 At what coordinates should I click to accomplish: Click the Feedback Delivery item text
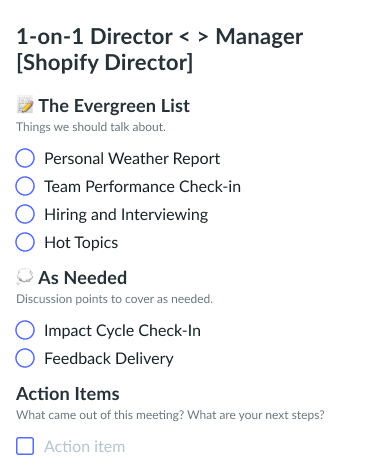(x=109, y=358)
